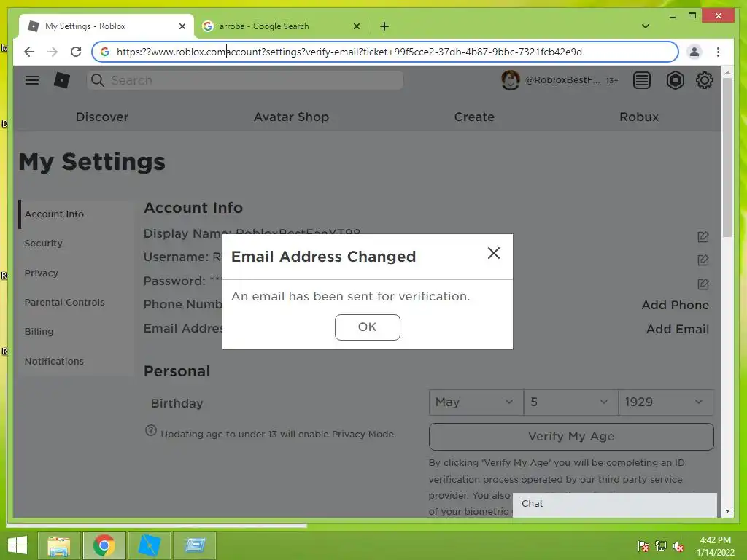Click the OK button in the dialog
The height and width of the screenshot is (560, 747).
tap(368, 327)
